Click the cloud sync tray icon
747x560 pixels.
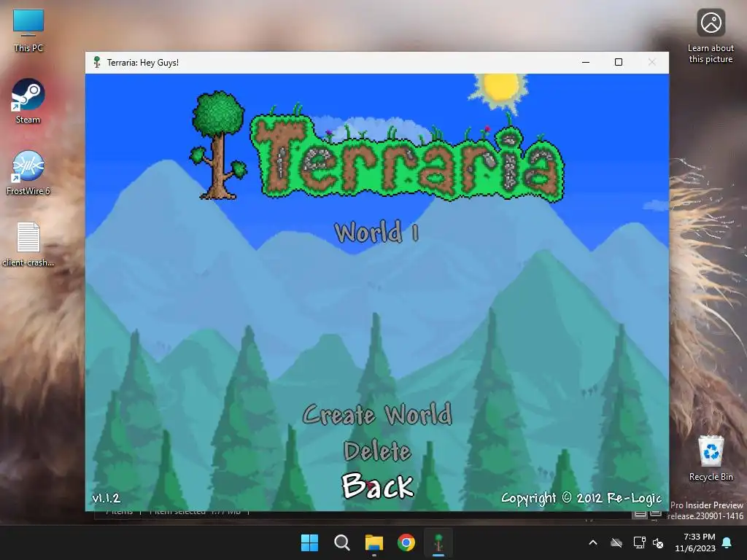click(x=616, y=542)
